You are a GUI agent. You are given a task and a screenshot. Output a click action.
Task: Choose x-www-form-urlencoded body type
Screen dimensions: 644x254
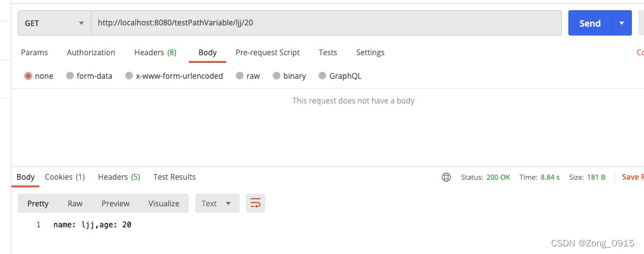[129, 76]
